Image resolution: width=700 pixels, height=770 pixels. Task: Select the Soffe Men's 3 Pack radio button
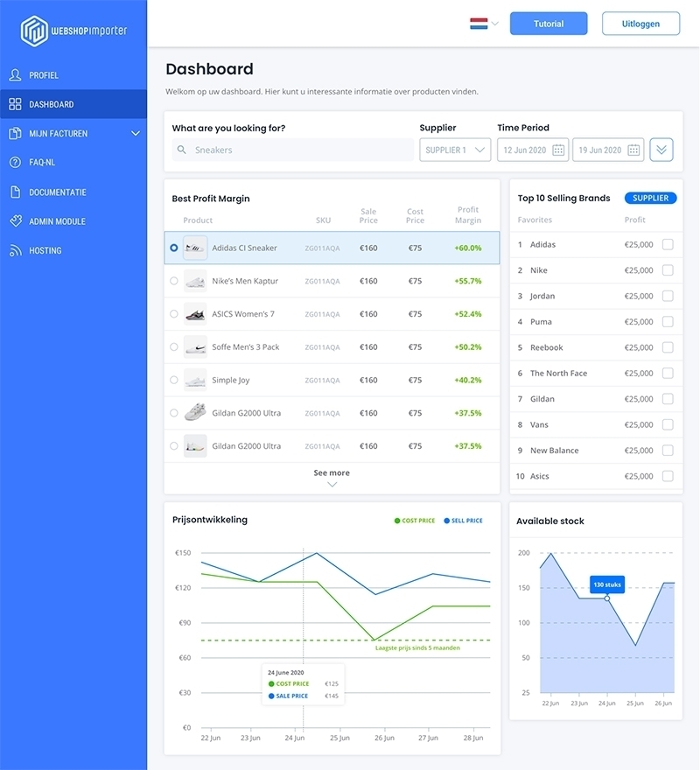click(x=174, y=346)
